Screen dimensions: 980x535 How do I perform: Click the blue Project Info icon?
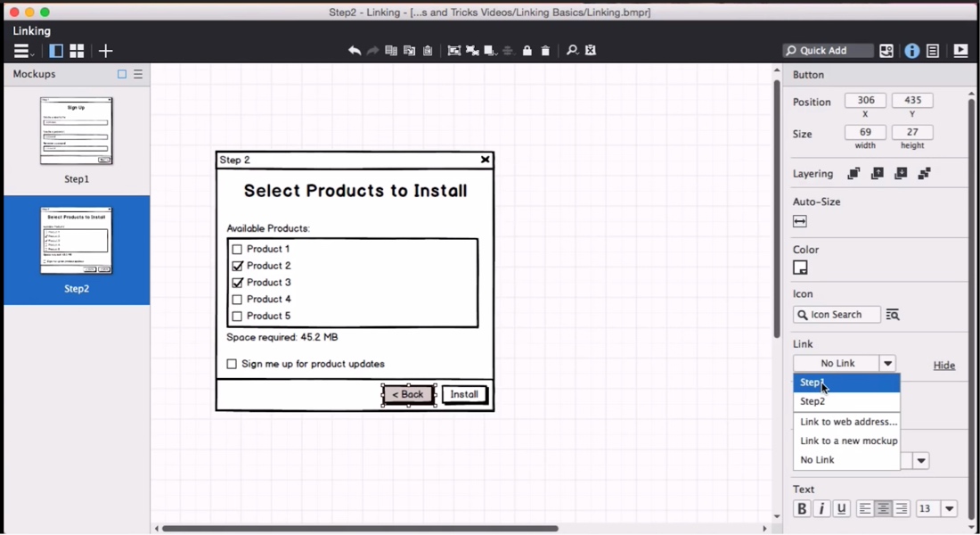[x=911, y=51]
